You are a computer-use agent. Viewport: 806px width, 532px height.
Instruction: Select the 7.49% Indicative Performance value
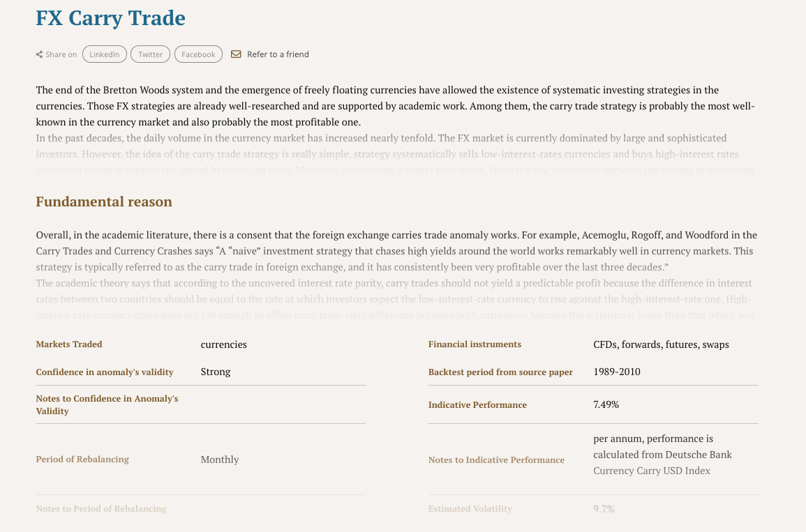tap(606, 404)
